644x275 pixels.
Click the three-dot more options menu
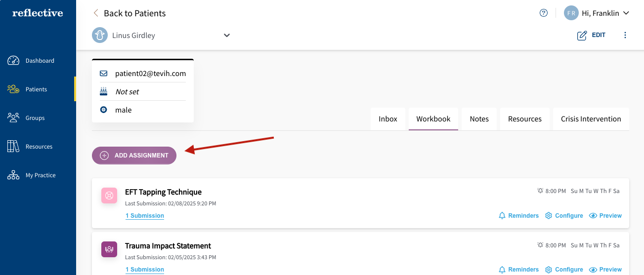pyautogui.click(x=625, y=35)
